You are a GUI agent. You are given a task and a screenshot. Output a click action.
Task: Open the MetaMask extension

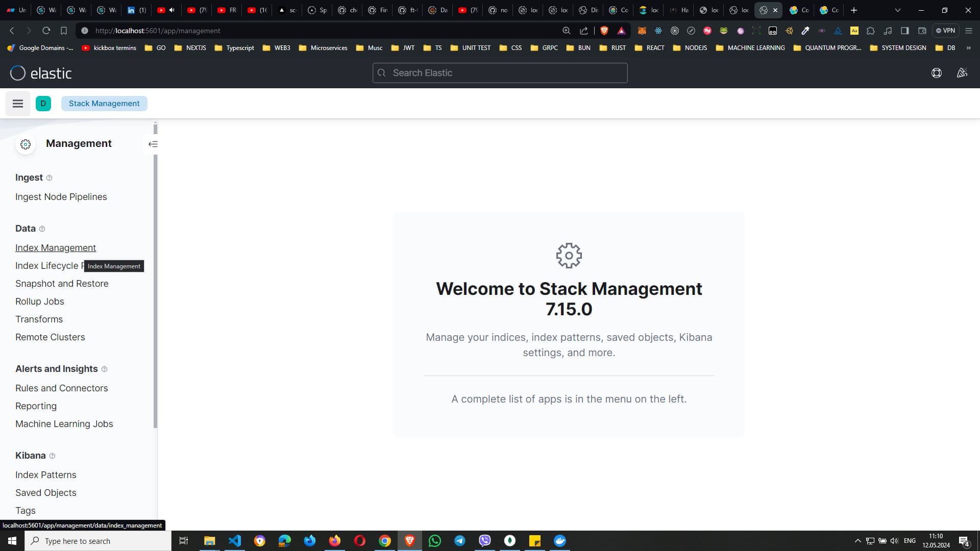(x=642, y=31)
